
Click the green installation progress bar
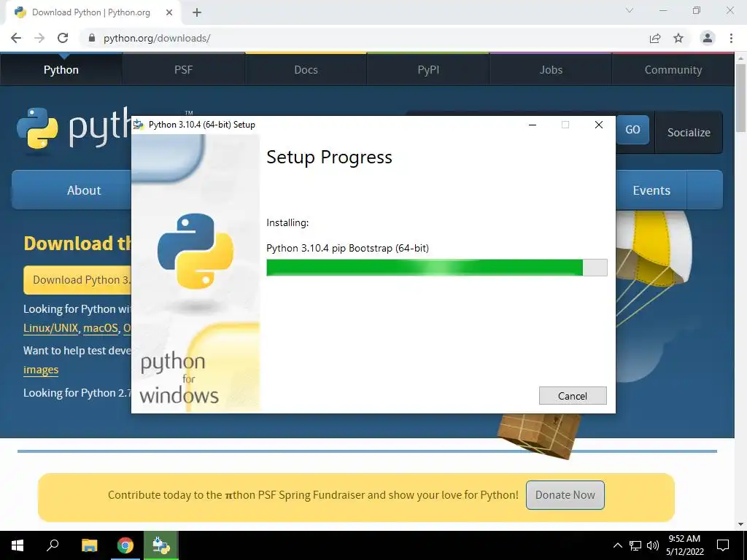coord(436,268)
